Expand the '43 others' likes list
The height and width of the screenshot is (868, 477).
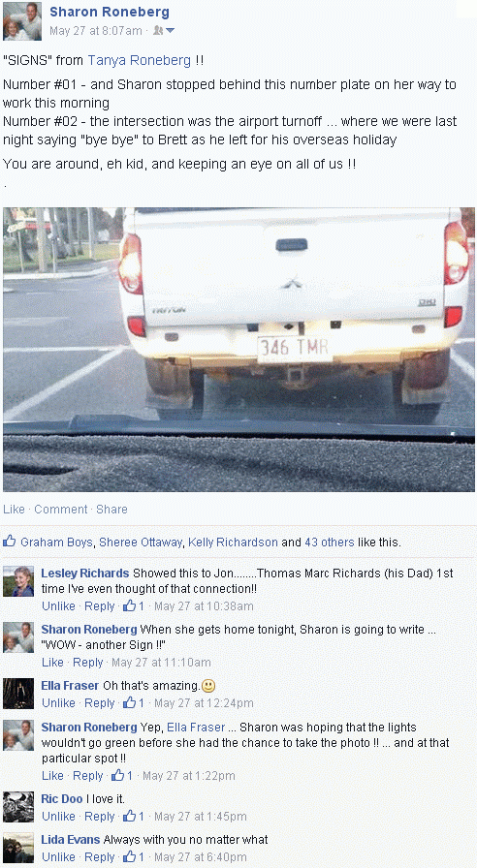(329, 542)
